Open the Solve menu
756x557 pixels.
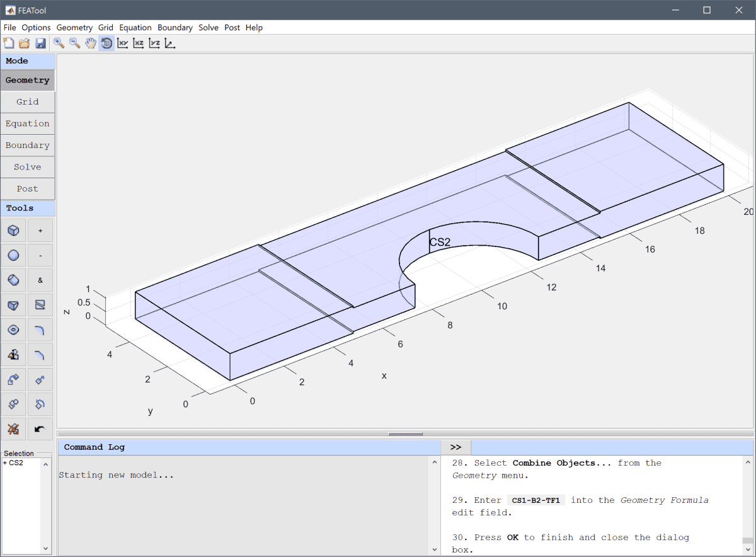[209, 28]
